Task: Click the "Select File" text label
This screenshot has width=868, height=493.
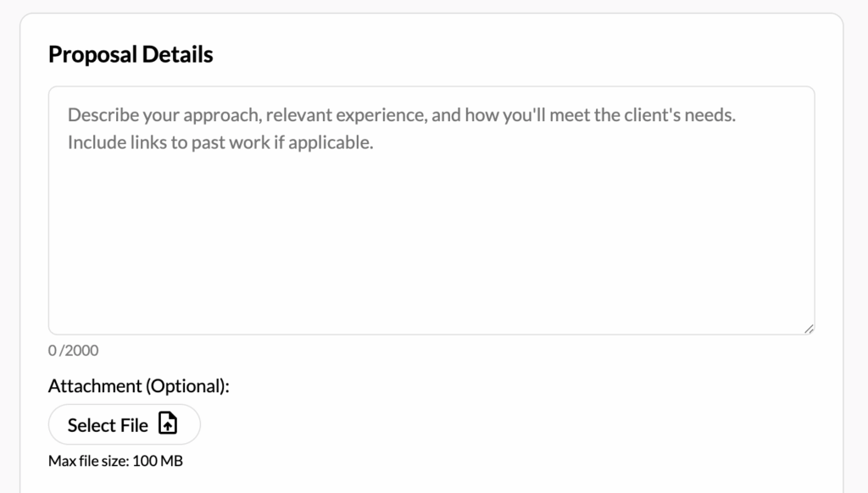Action: [x=108, y=425]
